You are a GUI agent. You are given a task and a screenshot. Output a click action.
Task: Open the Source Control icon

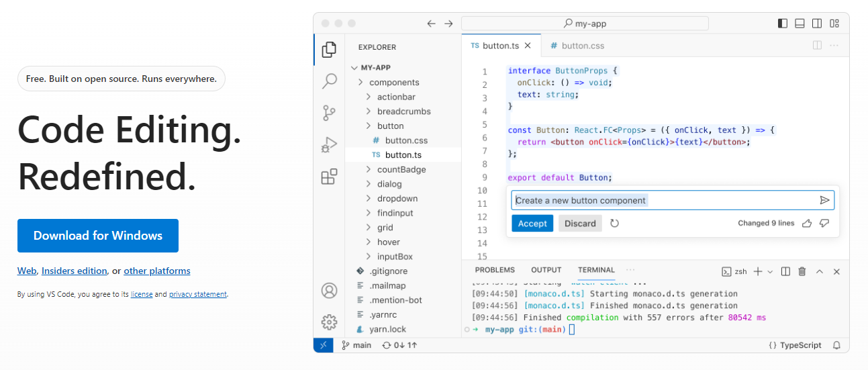329,113
